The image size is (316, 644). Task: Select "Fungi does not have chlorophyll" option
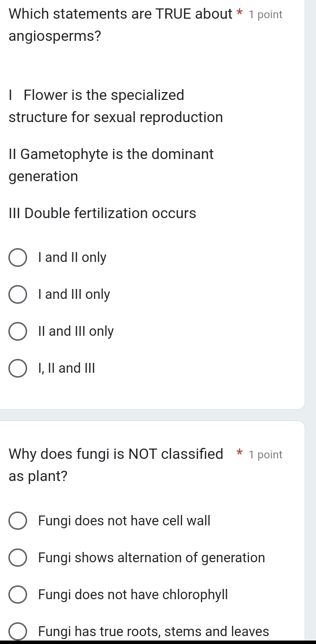[18, 594]
